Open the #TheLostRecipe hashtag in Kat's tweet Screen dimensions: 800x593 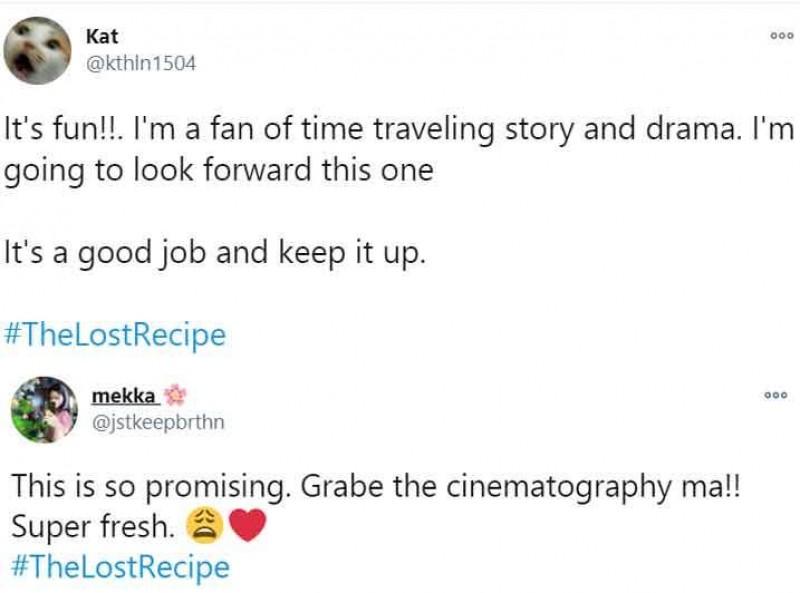click(115, 335)
